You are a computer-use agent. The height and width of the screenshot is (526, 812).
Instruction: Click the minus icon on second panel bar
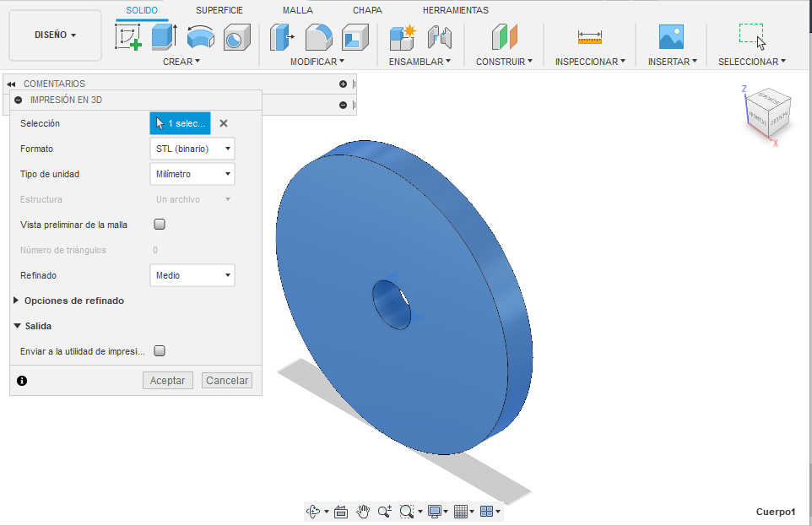(x=343, y=106)
